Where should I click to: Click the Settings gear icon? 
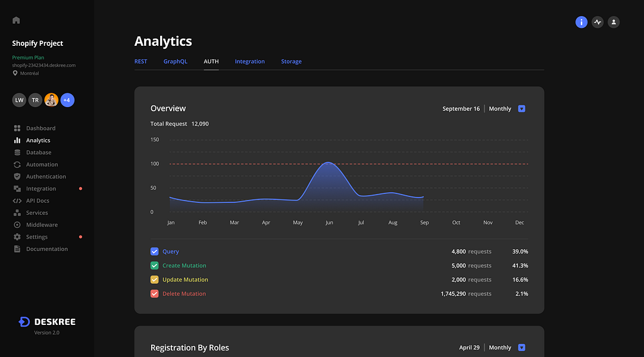(17, 237)
